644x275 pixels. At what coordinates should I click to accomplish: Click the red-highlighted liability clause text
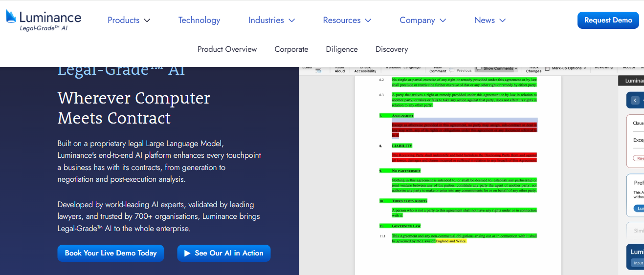tap(464, 157)
